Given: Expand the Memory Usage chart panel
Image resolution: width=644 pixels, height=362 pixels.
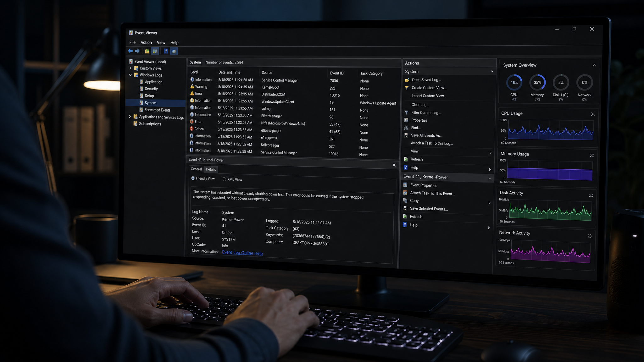Looking at the screenshot, I should (592, 155).
